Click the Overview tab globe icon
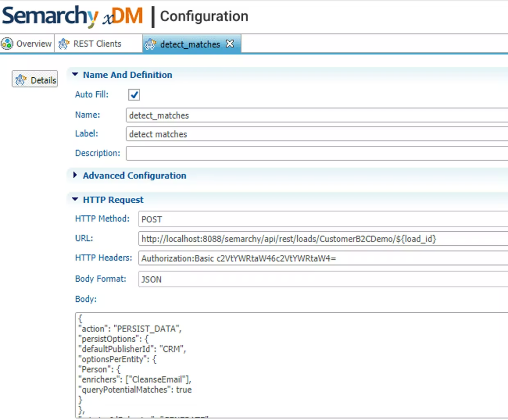 [x=7, y=44]
